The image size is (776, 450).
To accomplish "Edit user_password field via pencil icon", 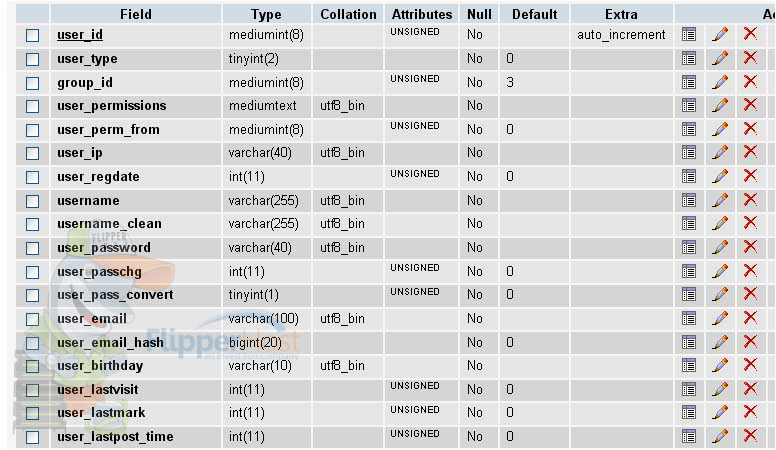I will point(720,248).
